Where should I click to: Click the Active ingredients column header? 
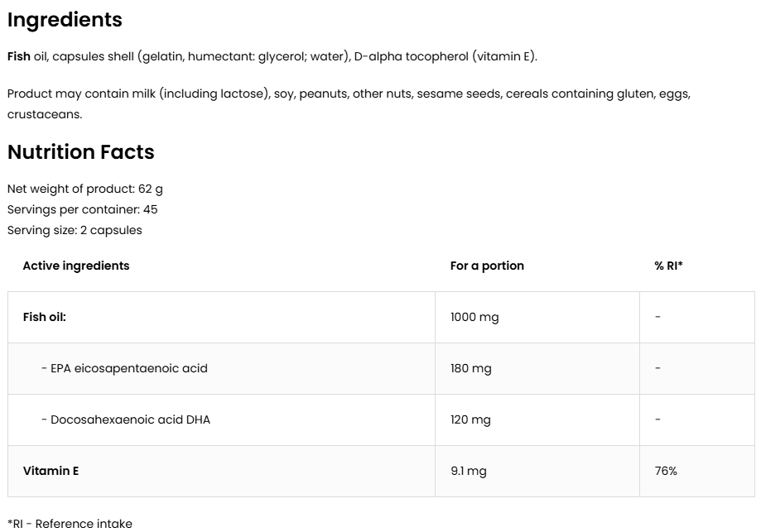(x=76, y=266)
